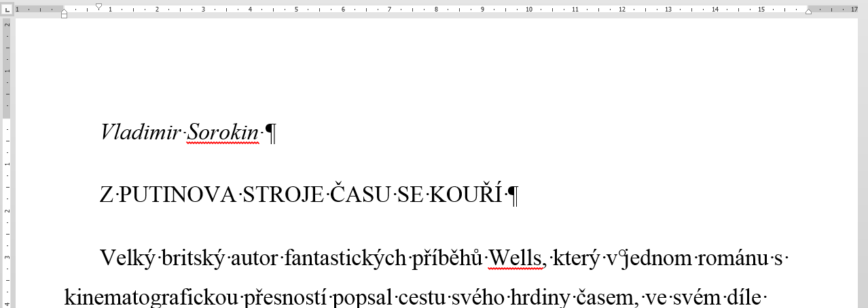Click the word "jednom" in the paragraph

658,258
